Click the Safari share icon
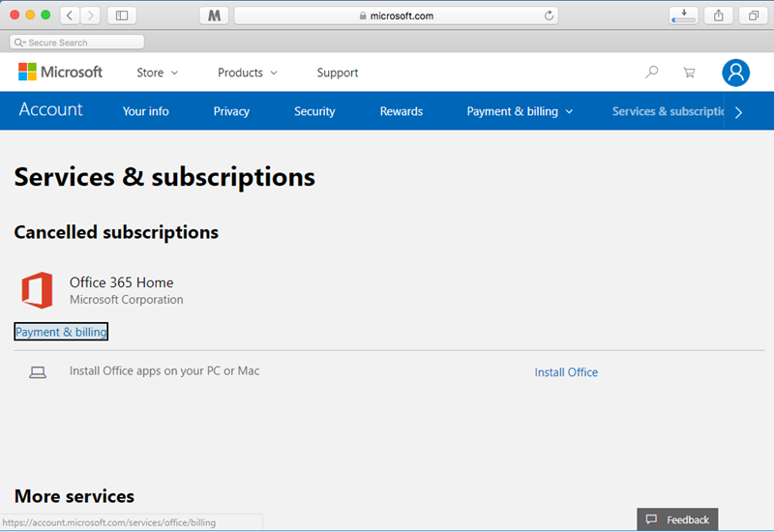The height and width of the screenshot is (532, 774). tap(718, 15)
